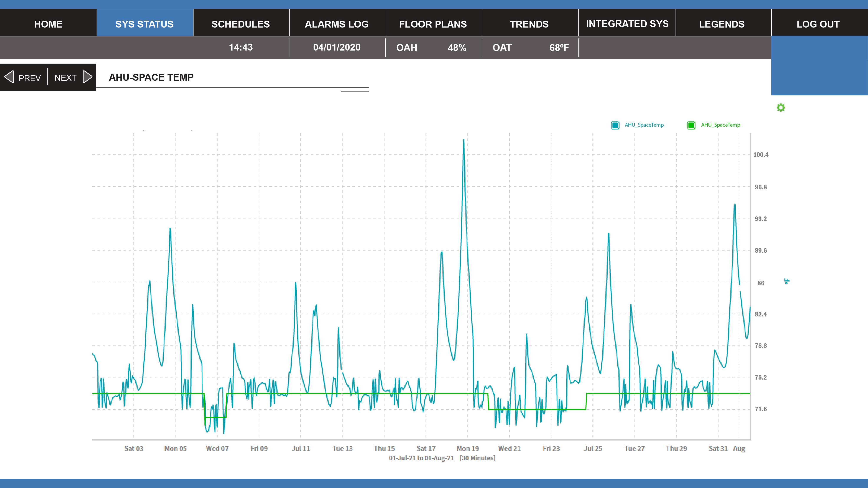Click the NEXT right arrow icon
The width and height of the screenshot is (868, 488).
(x=87, y=77)
